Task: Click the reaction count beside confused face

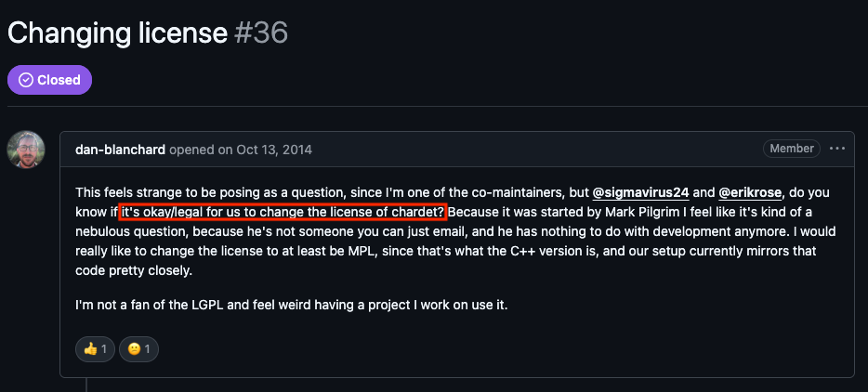Action: click(148, 349)
